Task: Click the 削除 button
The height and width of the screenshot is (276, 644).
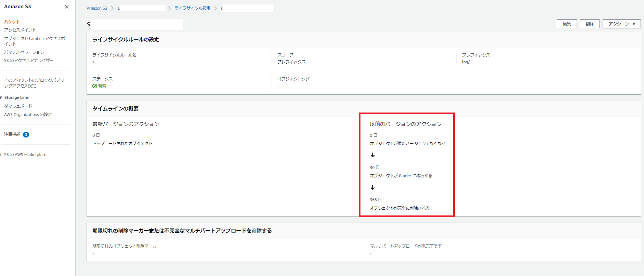Action: [590, 24]
